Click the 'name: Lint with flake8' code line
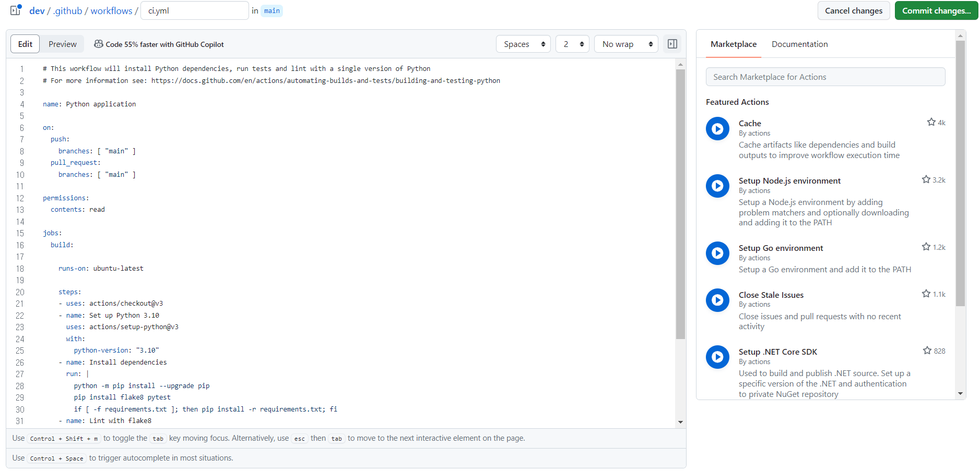980x471 pixels. click(x=109, y=421)
